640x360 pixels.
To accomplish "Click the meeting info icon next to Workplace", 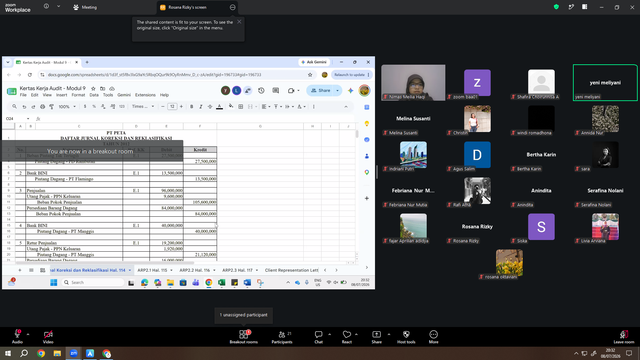I will (46, 7).
